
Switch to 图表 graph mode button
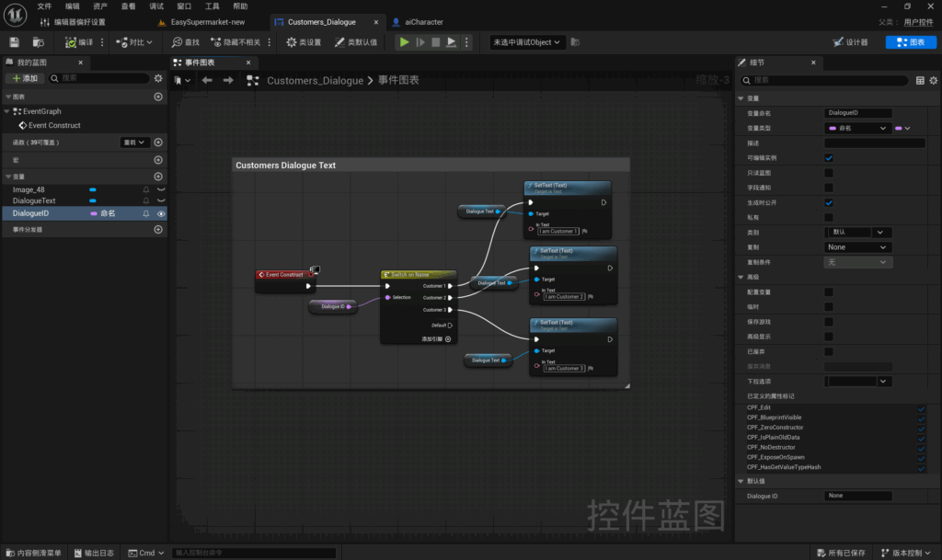click(911, 42)
